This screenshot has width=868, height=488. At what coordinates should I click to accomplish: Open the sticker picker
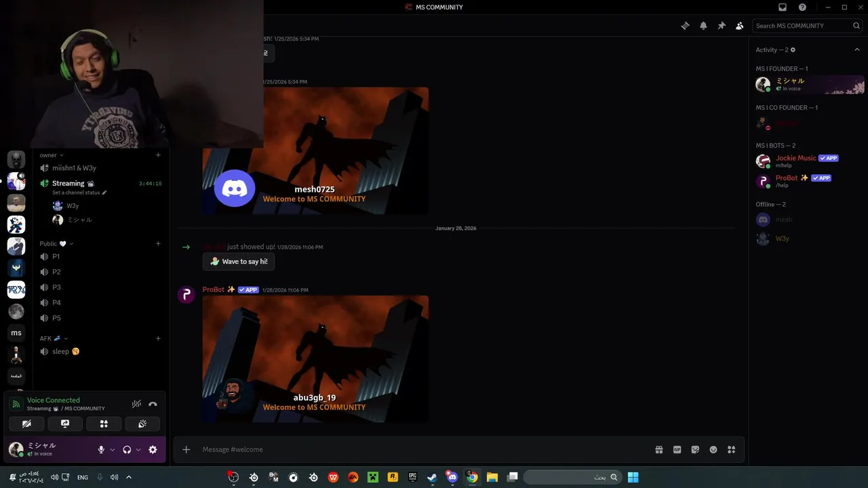click(x=695, y=449)
